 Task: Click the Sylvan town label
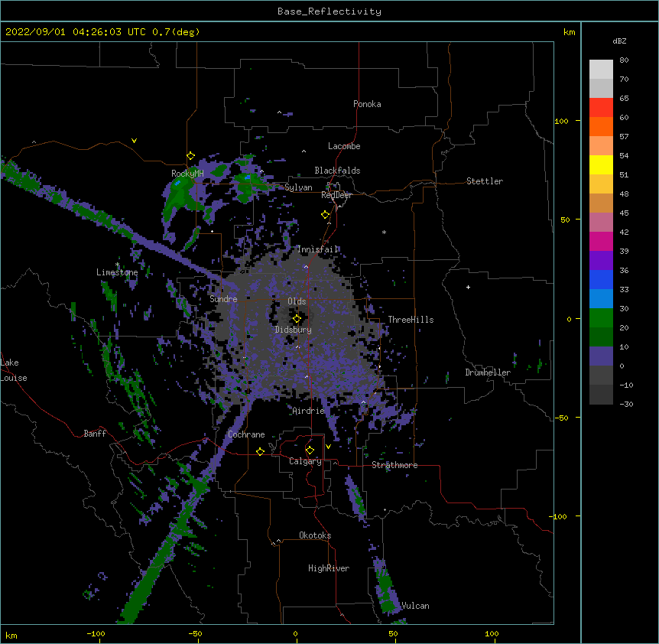(298, 187)
